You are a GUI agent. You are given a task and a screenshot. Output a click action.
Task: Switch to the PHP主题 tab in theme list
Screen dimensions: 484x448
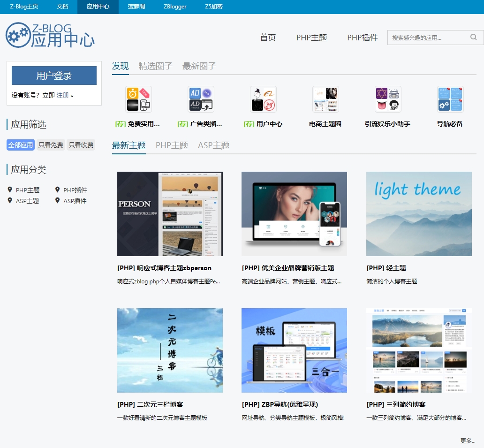click(172, 145)
